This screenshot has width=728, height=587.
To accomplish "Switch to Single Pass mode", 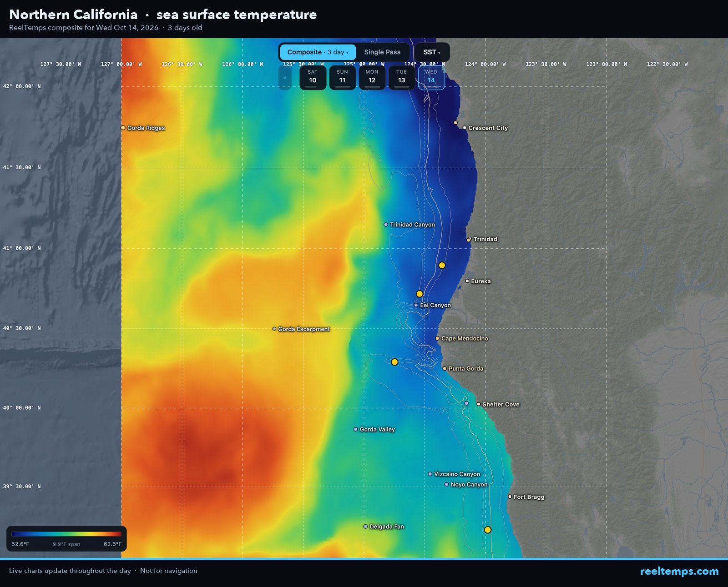I will coord(382,52).
